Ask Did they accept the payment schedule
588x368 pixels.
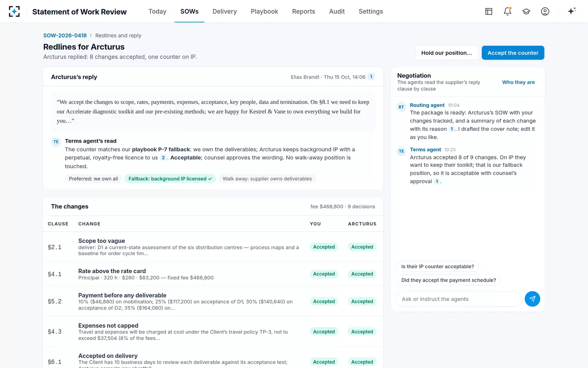[448, 280]
